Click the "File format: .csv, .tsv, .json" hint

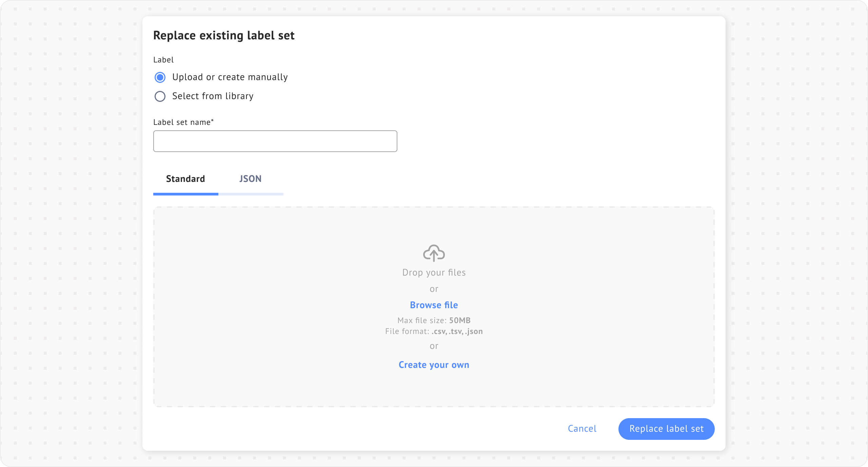(434, 331)
